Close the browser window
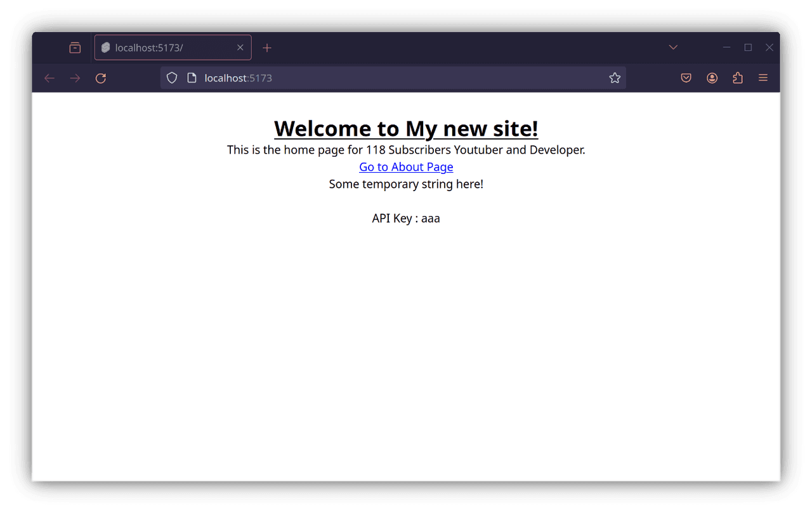The width and height of the screenshot is (812, 513). pyautogui.click(x=769, y=48)
